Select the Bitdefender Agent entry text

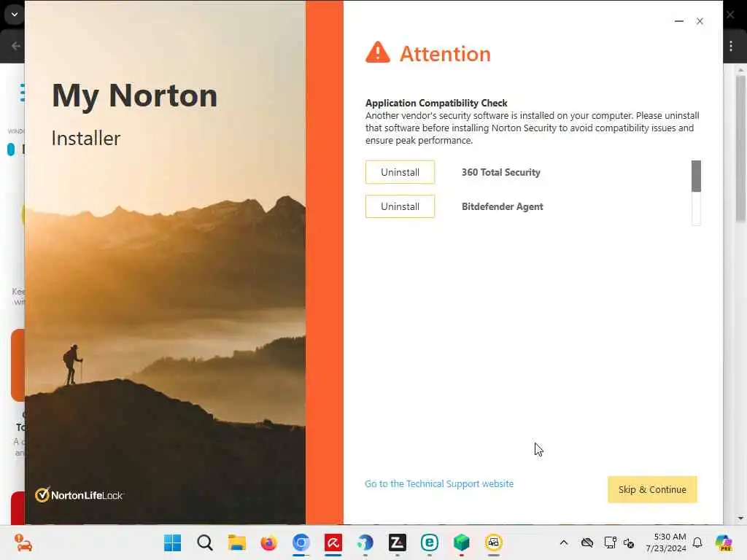tap(502, 206)
